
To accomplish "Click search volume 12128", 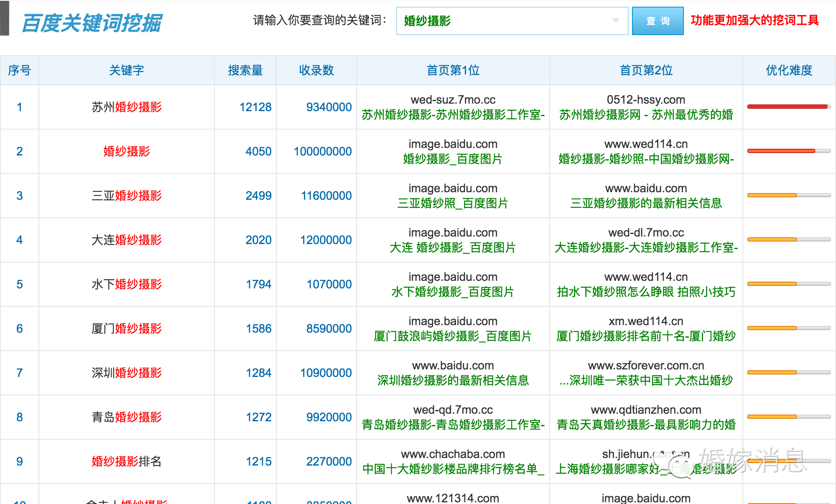I will [255, 107].
